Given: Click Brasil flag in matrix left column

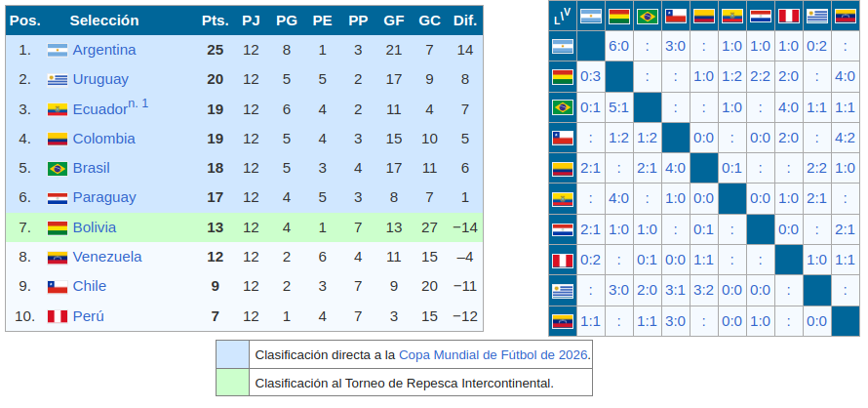Looking at the screenshot, I should click(563, 107).
